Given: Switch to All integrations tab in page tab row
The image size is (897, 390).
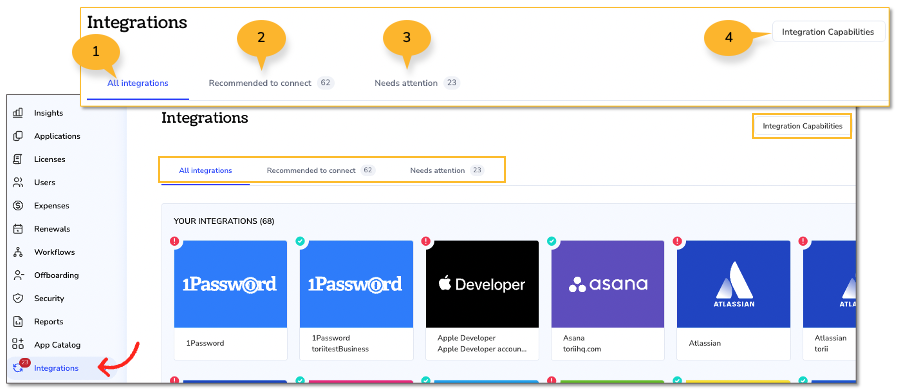Looking at the screenshot, I should (x=205, y=170).
